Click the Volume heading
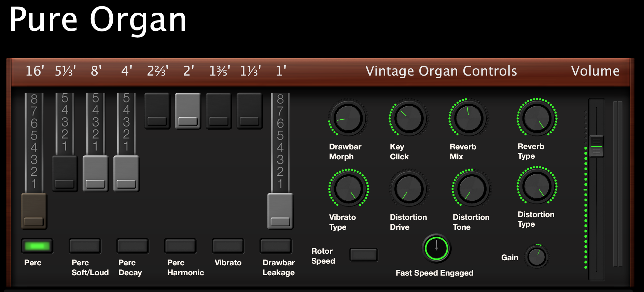The height and width of the screenshot is (292, 644). click(595, 71)
